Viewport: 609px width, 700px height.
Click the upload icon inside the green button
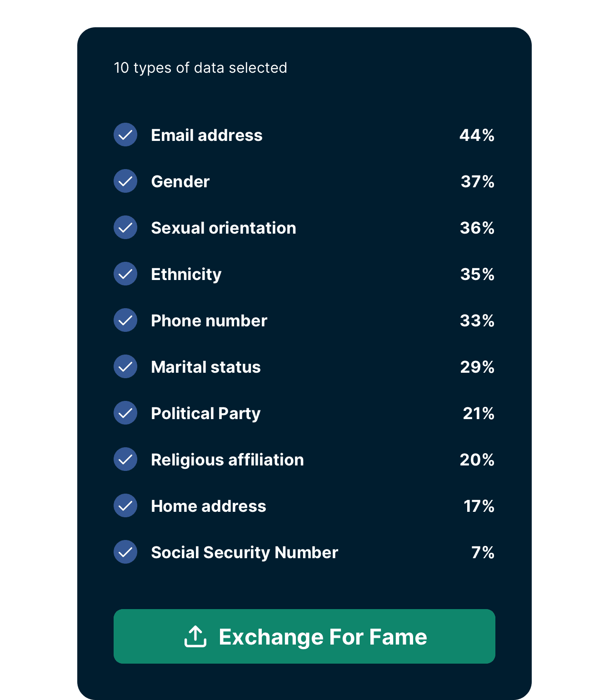195,636
